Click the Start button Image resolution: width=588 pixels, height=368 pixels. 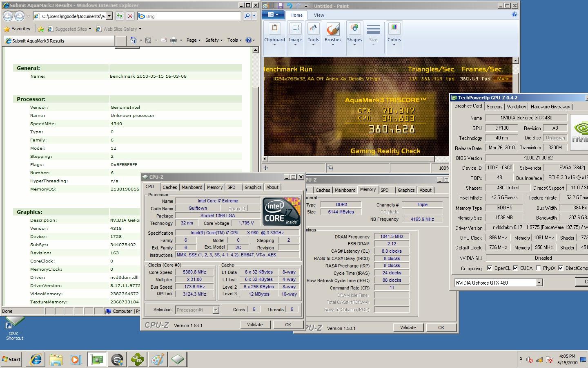[x=11, y=359]
